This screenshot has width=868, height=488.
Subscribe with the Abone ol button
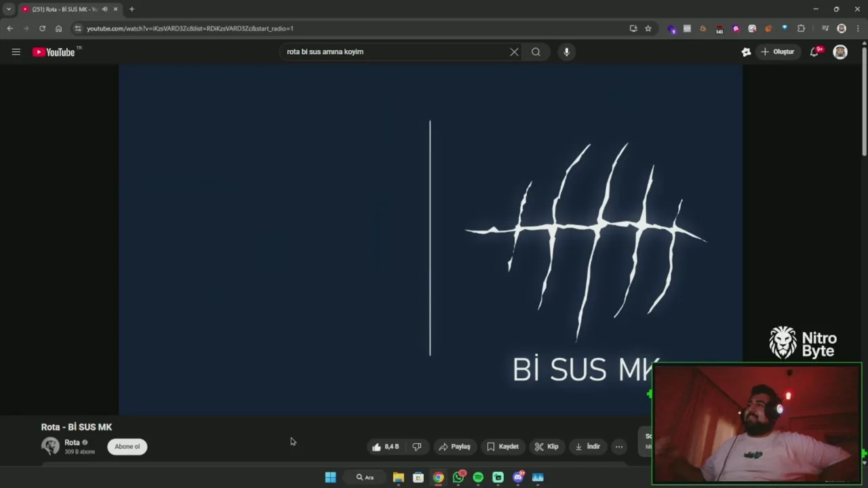(x=127, y=447)
